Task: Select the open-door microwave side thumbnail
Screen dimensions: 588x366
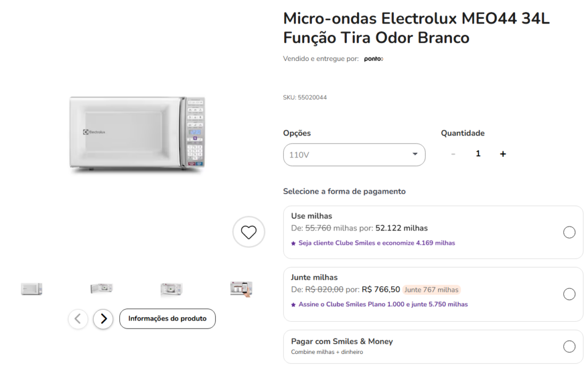Action: coord(102,288)
